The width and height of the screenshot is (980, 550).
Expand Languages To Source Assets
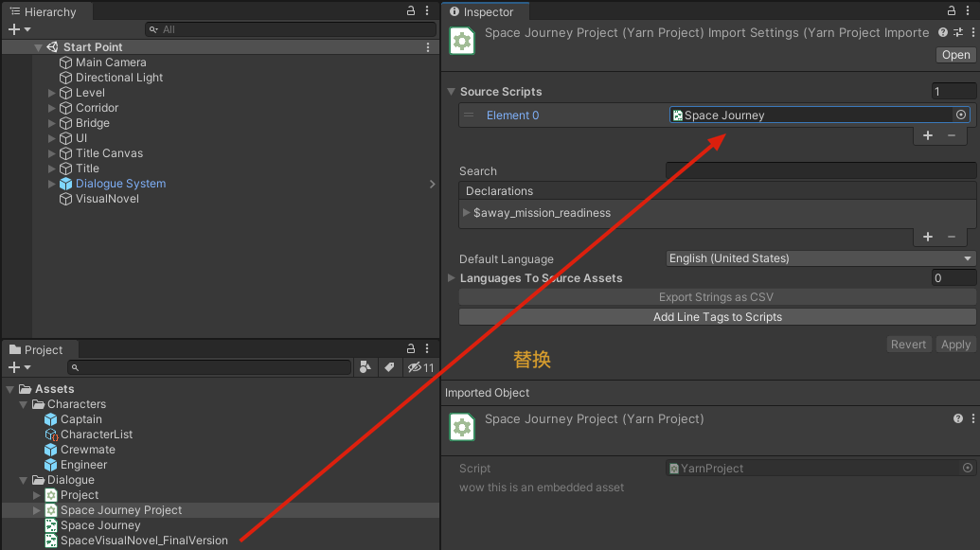pyautogui.click(x=452, y=278)
